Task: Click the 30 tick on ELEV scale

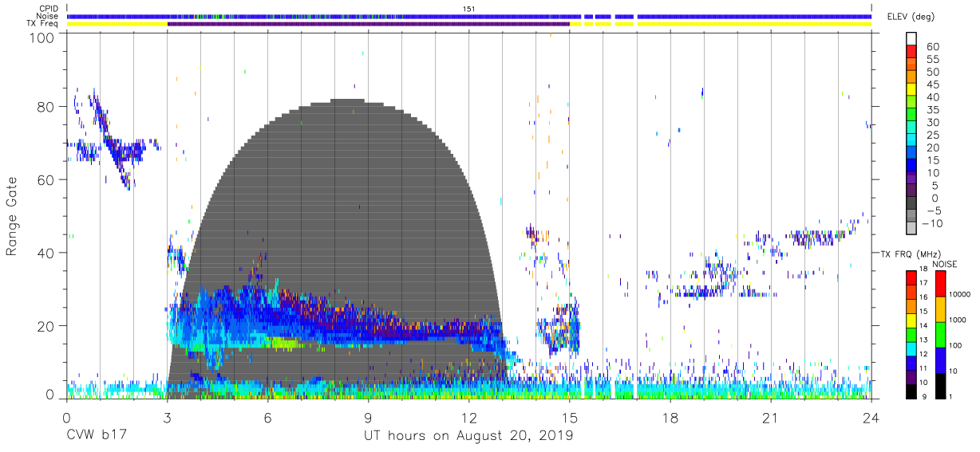Action: pyautogui.click(x=932, y=123)
